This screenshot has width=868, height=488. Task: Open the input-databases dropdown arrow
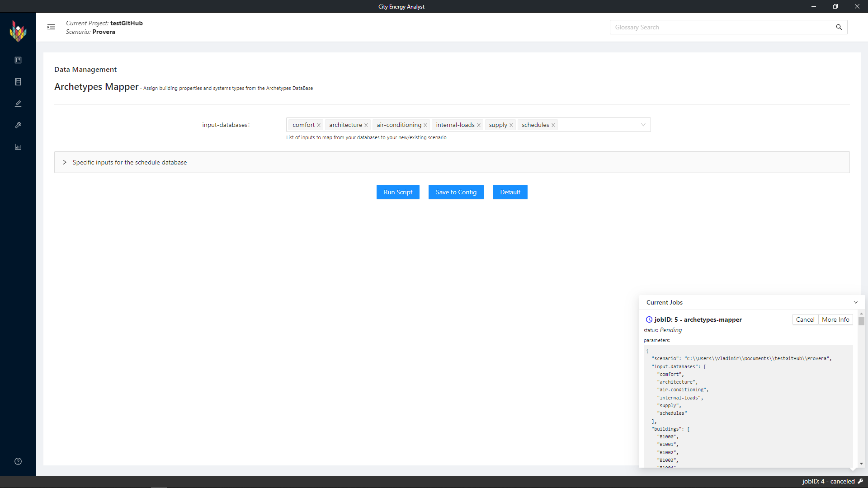pyautogui.click(x=643, y=125)
